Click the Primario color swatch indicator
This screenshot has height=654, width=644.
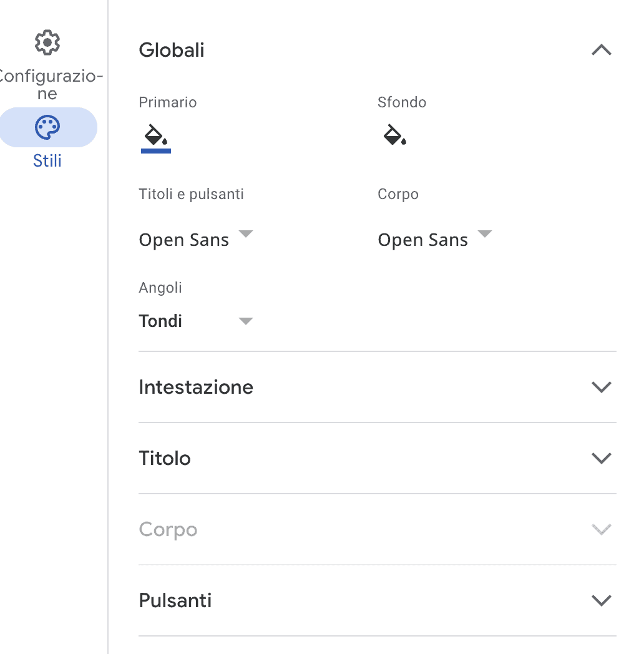coord(155,149)
